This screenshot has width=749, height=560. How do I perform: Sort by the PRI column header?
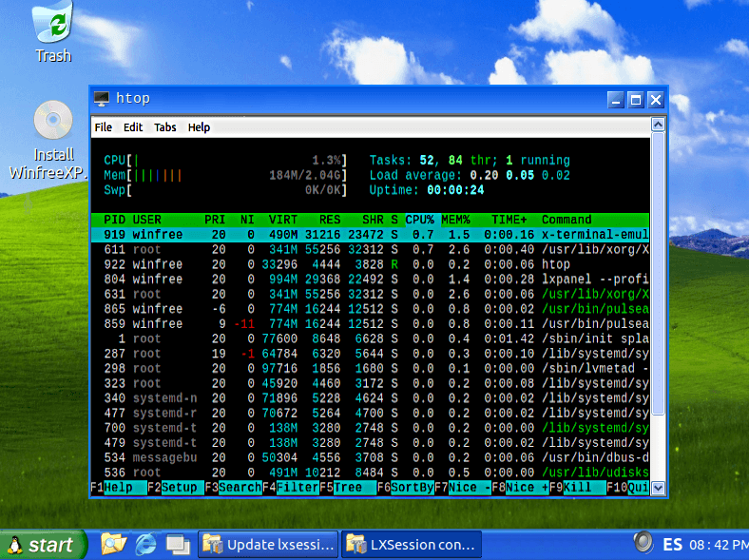(215, 220)
